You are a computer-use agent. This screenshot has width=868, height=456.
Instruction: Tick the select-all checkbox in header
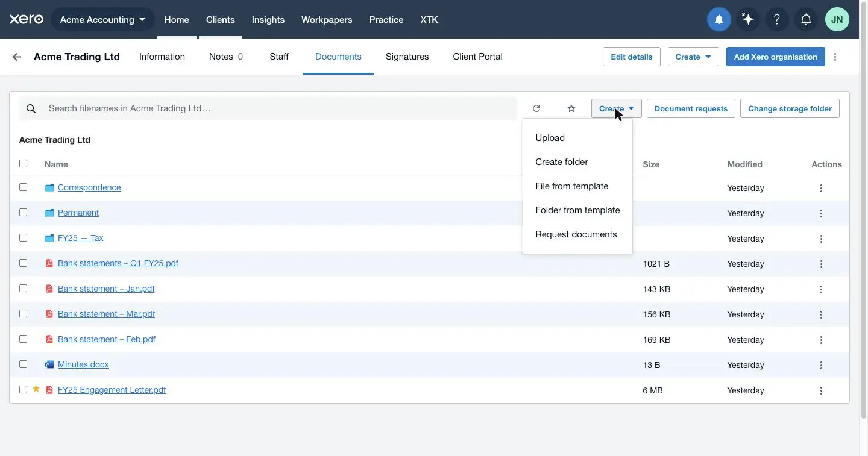(x=24, y=163)
